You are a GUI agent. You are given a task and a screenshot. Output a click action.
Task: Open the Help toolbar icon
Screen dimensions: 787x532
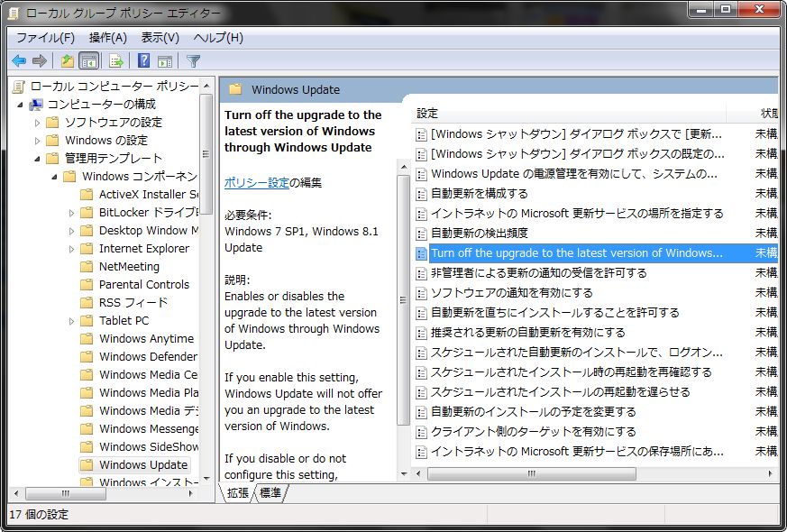pyautogui.click(x=143, y=61)
